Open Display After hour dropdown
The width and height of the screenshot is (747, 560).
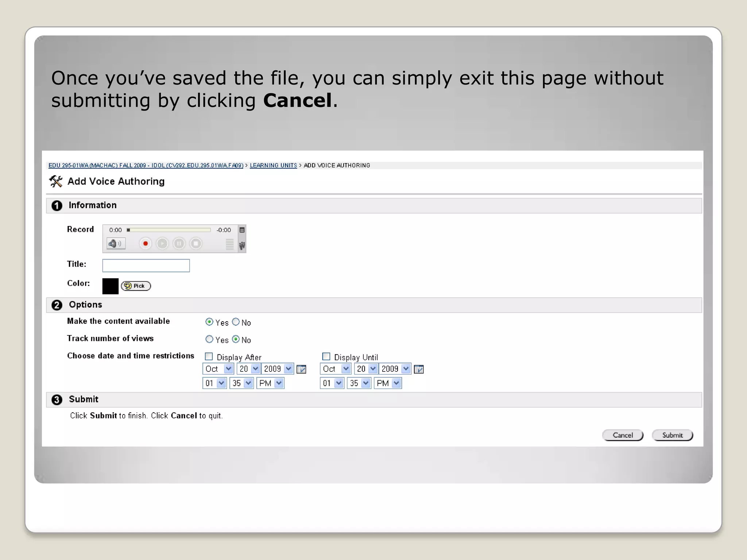[215, 383]
